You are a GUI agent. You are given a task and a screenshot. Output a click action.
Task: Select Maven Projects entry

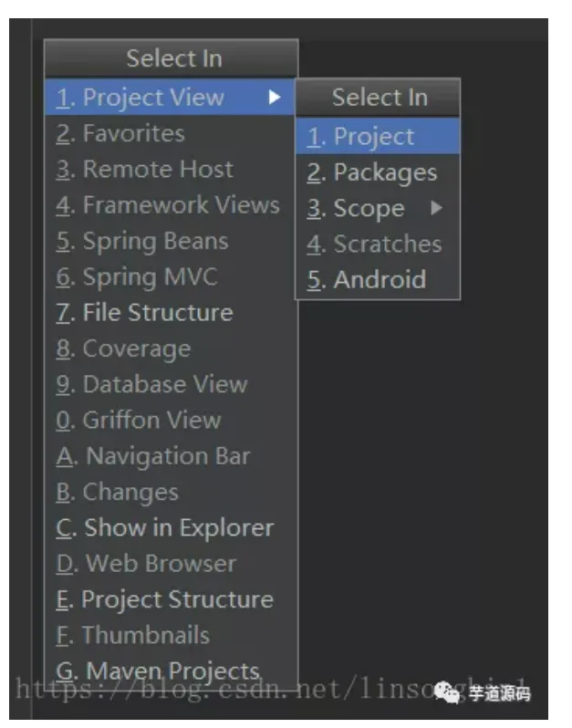click(x=171, y=671)
